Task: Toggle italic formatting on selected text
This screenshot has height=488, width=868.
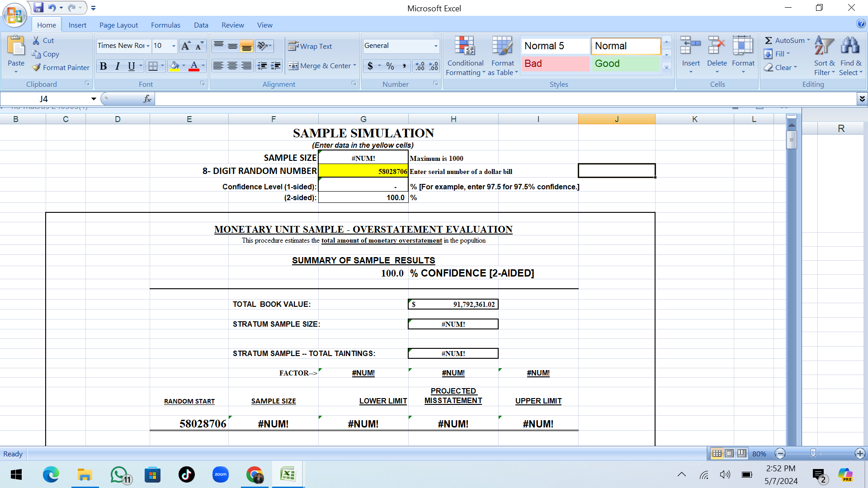Action: (x=117, y=66)
